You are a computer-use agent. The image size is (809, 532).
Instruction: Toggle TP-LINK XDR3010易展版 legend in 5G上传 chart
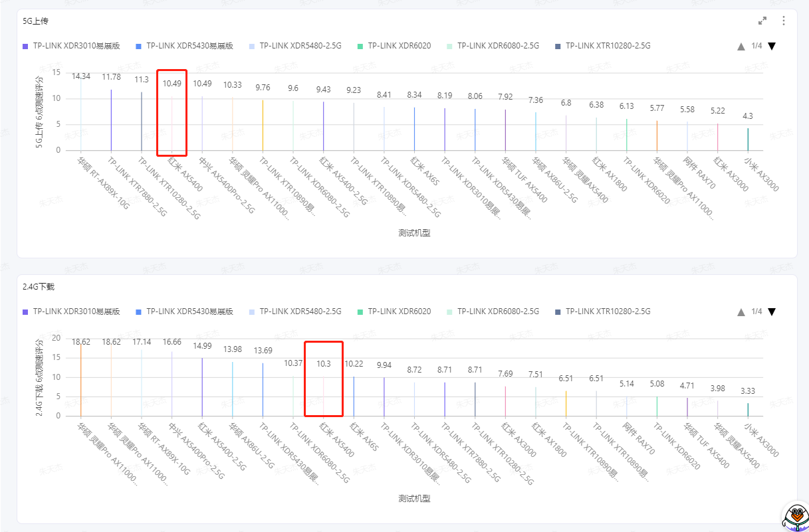(x=71, y=46)
